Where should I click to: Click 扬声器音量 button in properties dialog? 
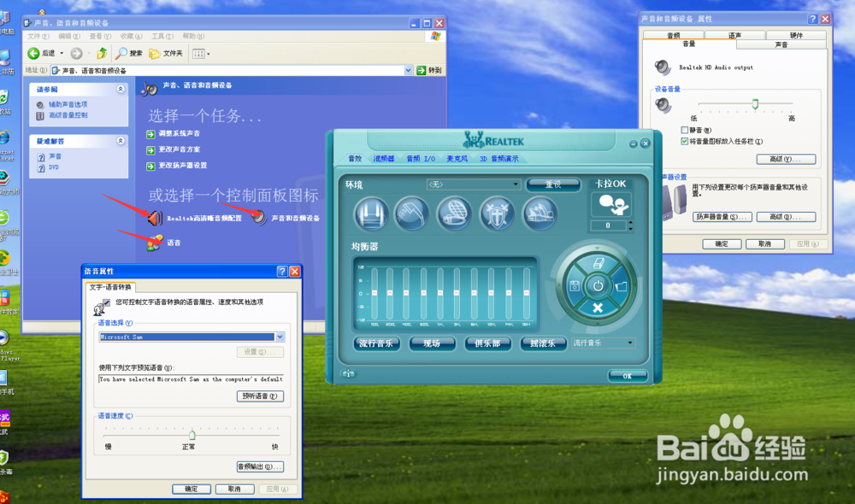(x=722, y=217)
